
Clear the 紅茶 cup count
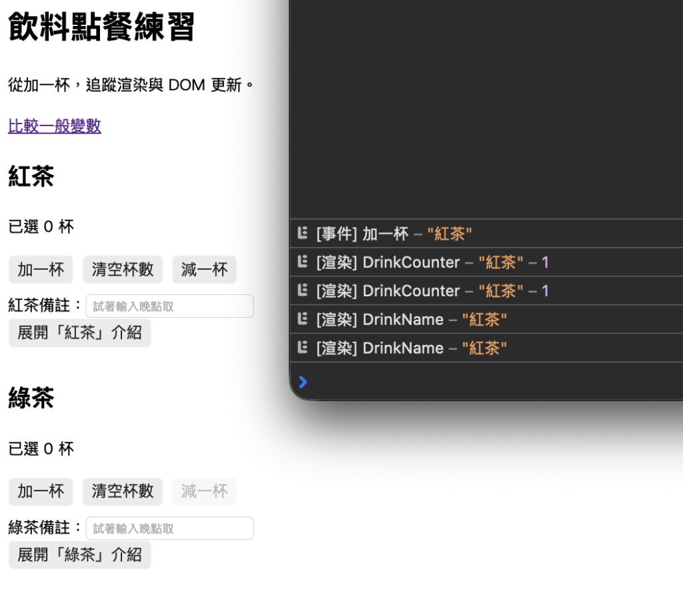tap(123, 270)
